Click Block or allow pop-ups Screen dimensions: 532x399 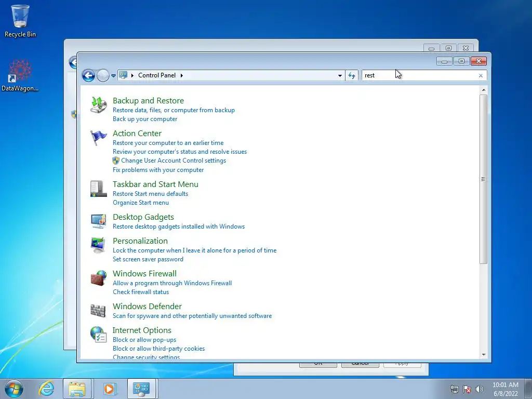pyautogui.click(x=144, y=340)
